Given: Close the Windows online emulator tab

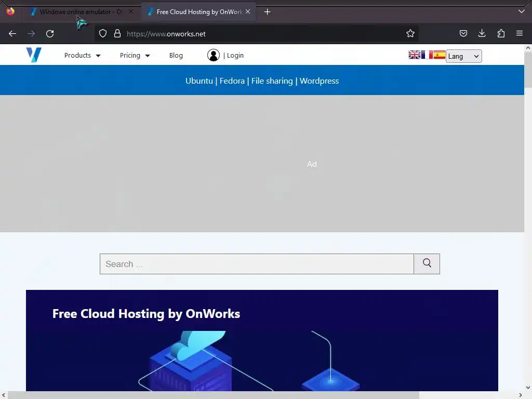Looking at the screenshot, I should [x=131, y=11].
